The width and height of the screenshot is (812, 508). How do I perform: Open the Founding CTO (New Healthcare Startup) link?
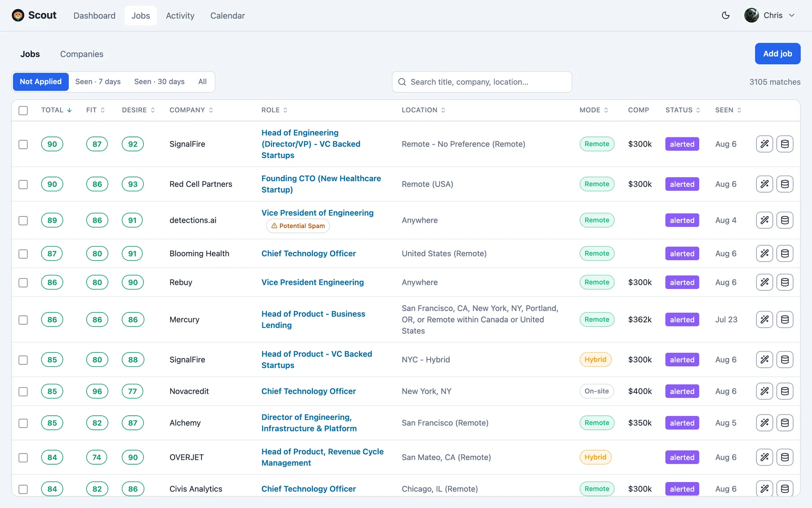(321, 184)
